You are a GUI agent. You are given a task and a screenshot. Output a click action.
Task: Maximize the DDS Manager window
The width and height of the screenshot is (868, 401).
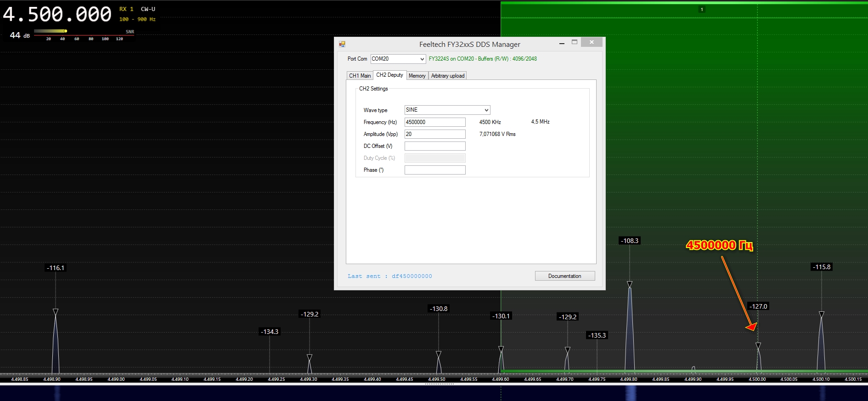(574, 42)
